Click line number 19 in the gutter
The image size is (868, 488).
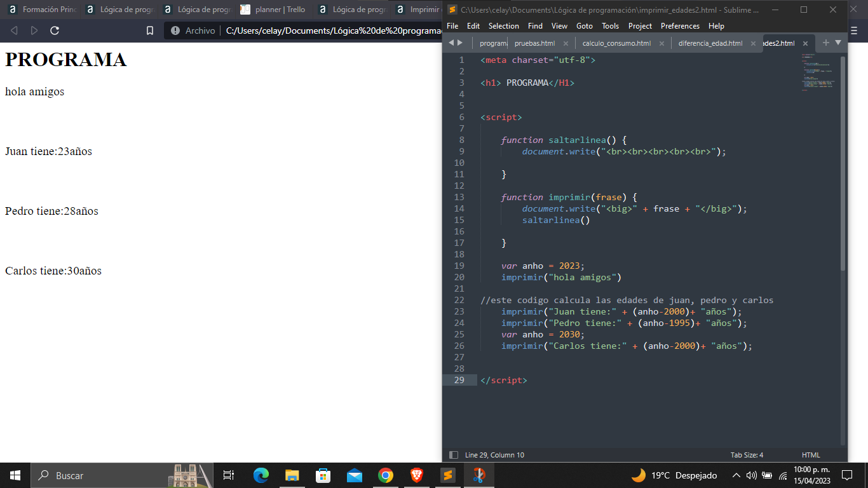point(459,266)
